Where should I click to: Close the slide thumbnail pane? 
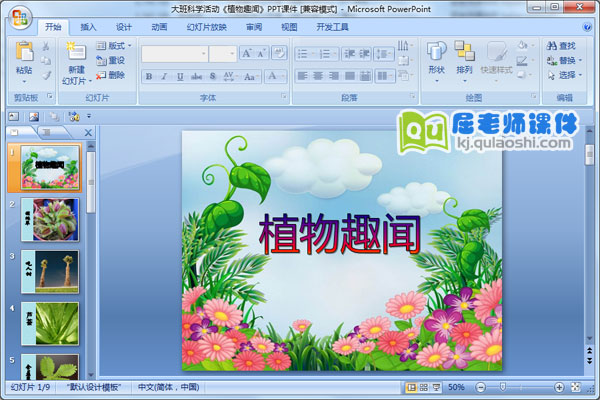point(88,132)
